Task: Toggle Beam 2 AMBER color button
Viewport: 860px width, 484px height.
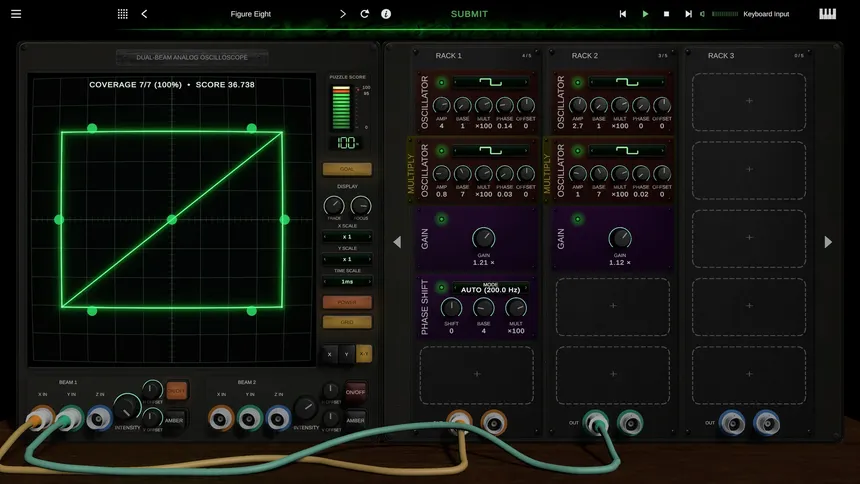Action: (x=355, y=420)
